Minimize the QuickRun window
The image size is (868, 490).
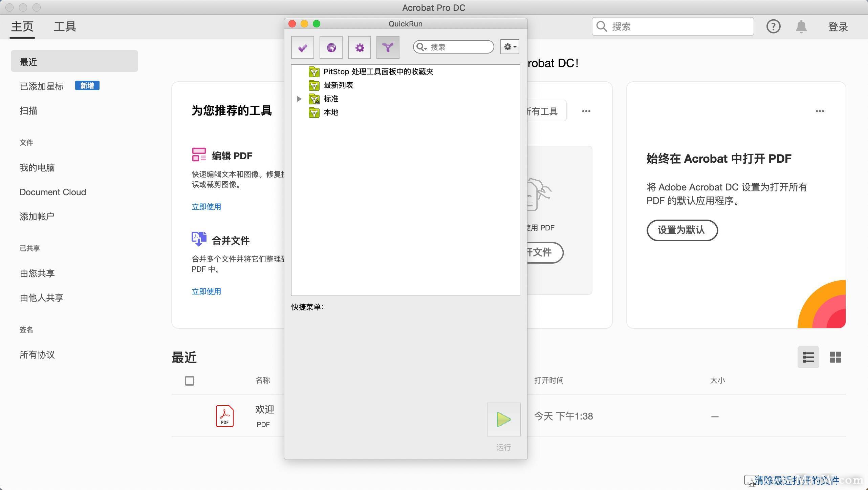click(304, 24)
